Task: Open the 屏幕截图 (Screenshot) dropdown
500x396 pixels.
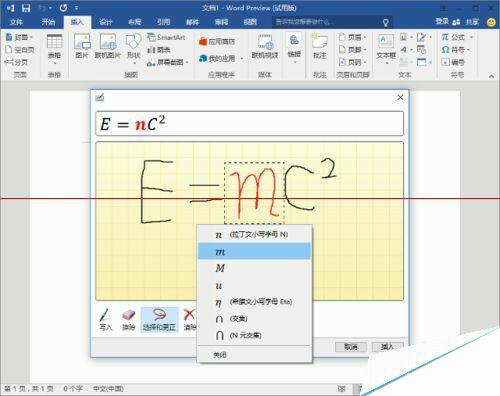Action: tap(168, 62)
